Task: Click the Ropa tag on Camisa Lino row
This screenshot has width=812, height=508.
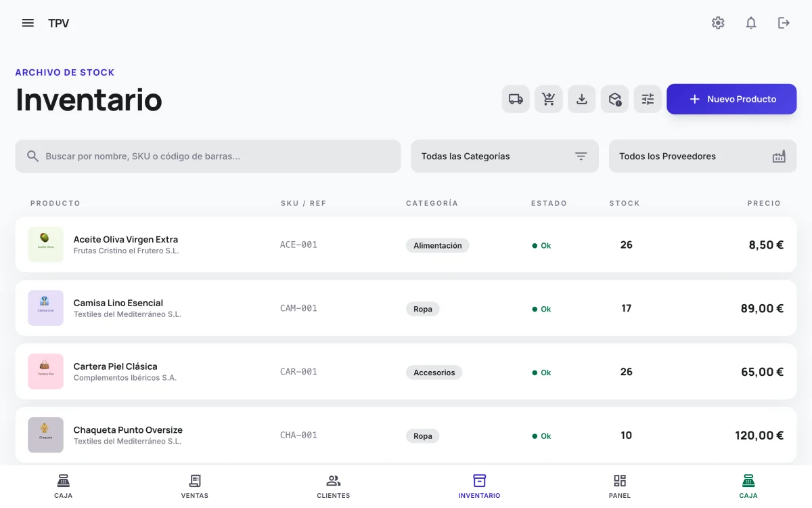Action: click(x=423, y=309)
